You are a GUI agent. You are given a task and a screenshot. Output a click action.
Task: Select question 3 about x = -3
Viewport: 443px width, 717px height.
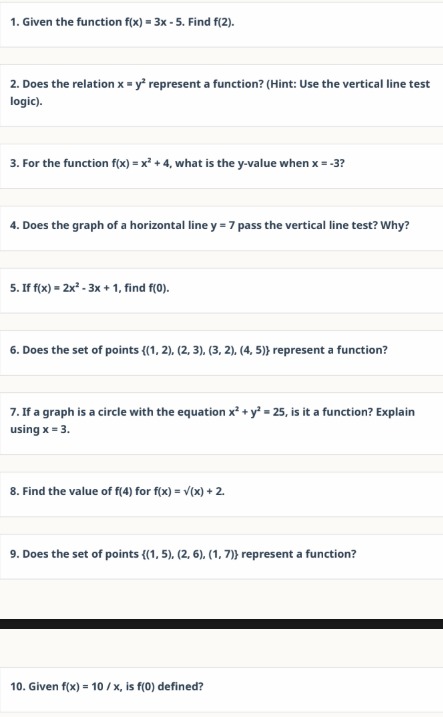click(x=221, y=166)
